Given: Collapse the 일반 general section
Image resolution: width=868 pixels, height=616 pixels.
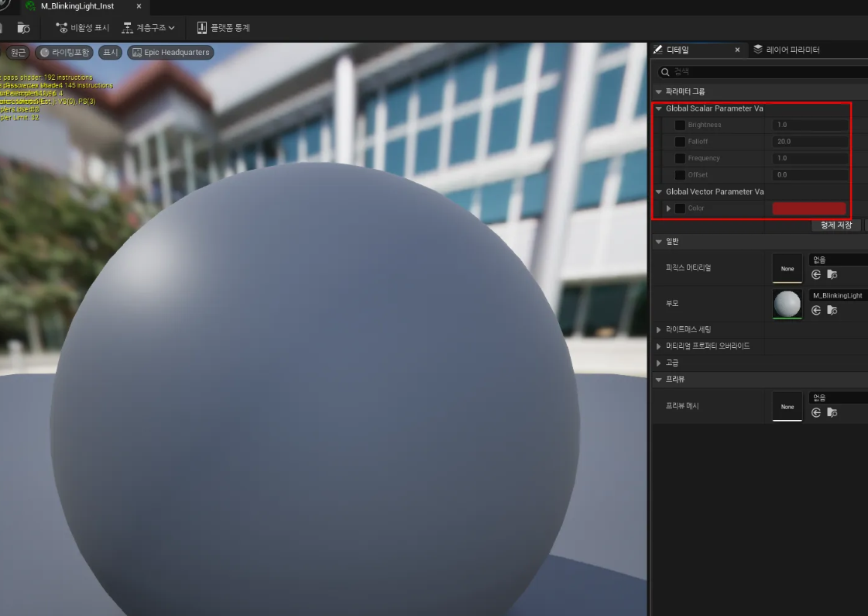Looking at the screenshot, I should pos(658,242).
